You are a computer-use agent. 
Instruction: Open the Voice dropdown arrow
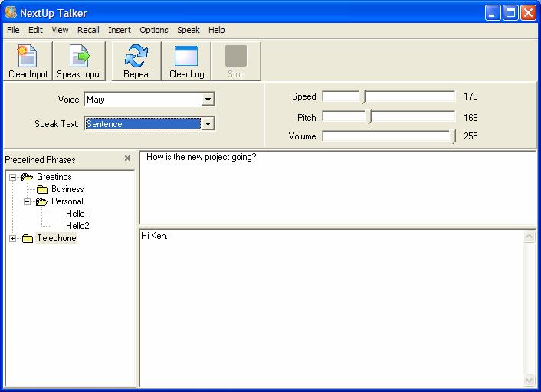208,100
